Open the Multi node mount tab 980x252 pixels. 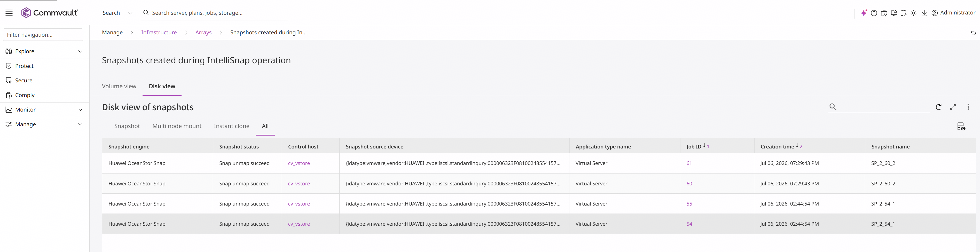pos(177,126)
